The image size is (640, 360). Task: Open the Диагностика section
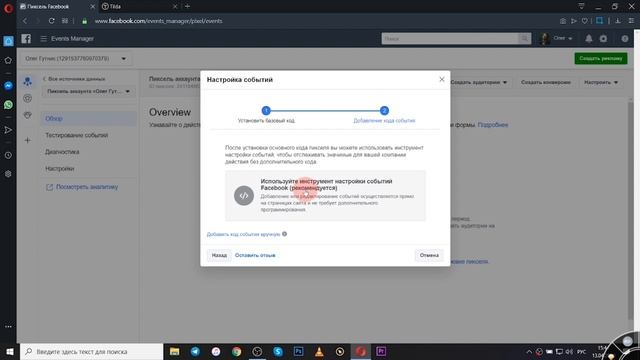[62, 152]
